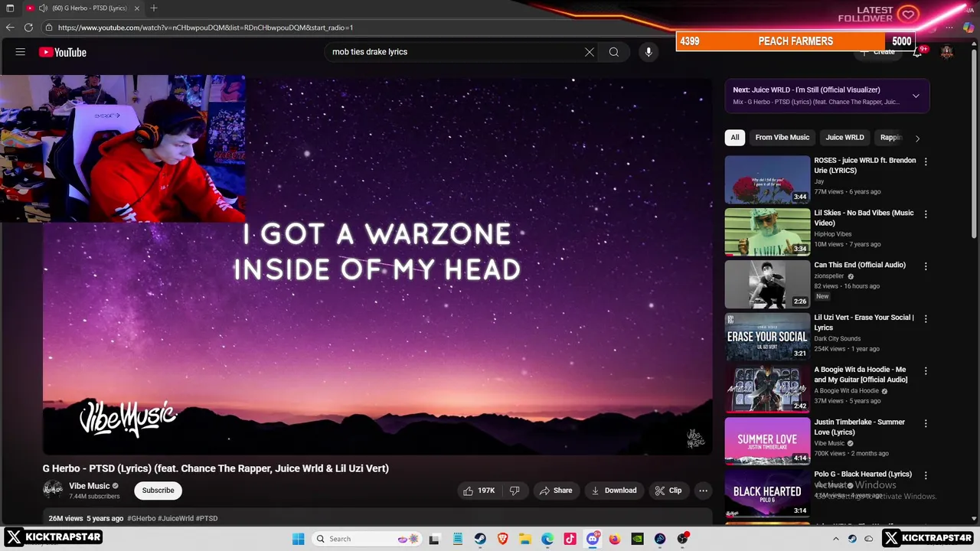
Task: Open options for ROSES juice WRLD video
Action: [x=926, y=162]
